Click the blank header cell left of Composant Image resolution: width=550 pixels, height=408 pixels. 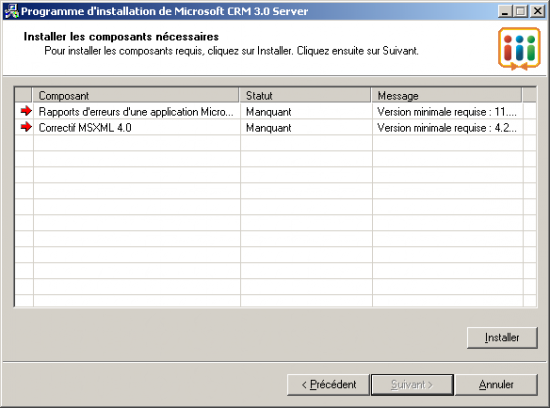coord(24,95)
